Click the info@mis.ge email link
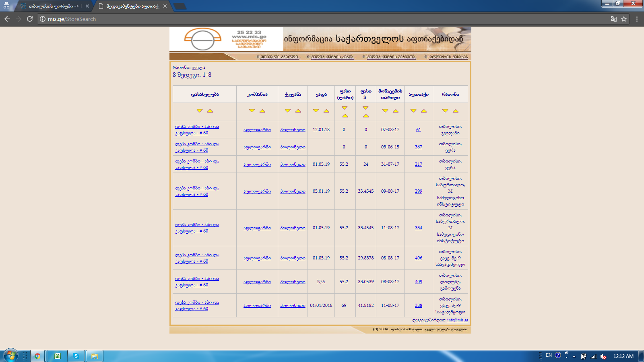 coord(458,320)
